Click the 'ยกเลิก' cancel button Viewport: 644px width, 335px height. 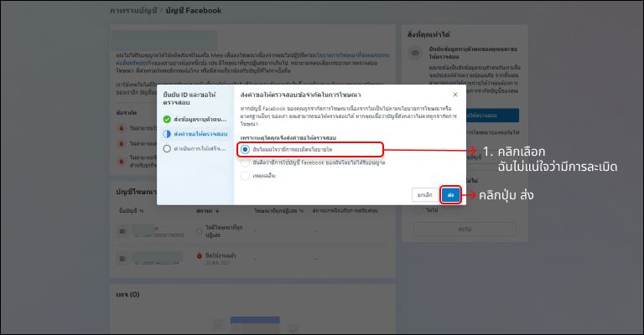click(424, 195)
